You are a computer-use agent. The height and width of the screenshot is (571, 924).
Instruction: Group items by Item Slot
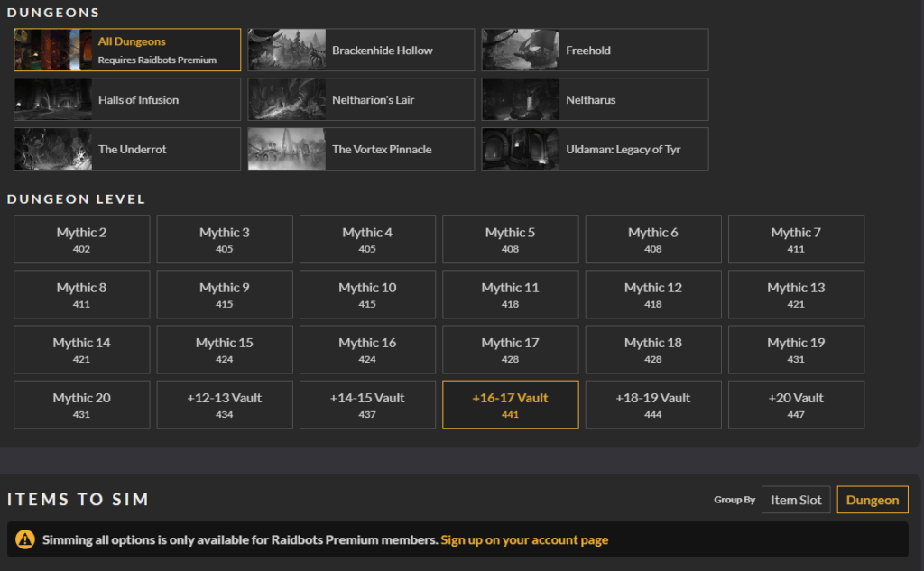796,500
